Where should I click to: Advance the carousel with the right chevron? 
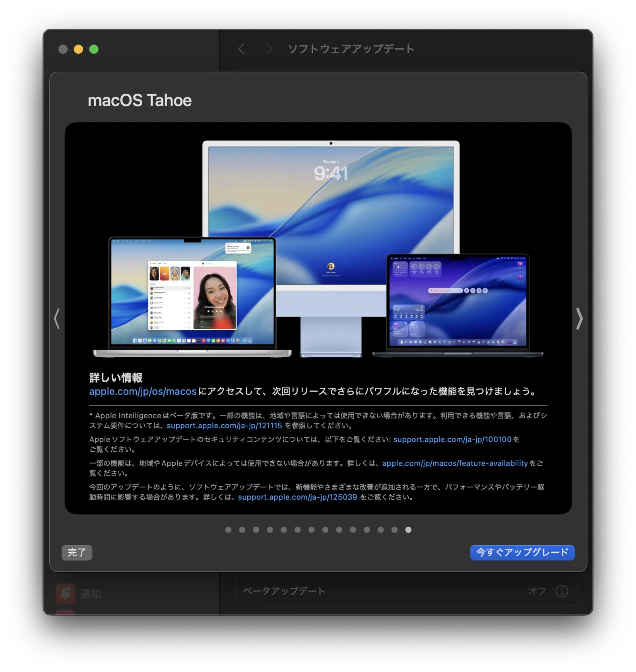579,318
